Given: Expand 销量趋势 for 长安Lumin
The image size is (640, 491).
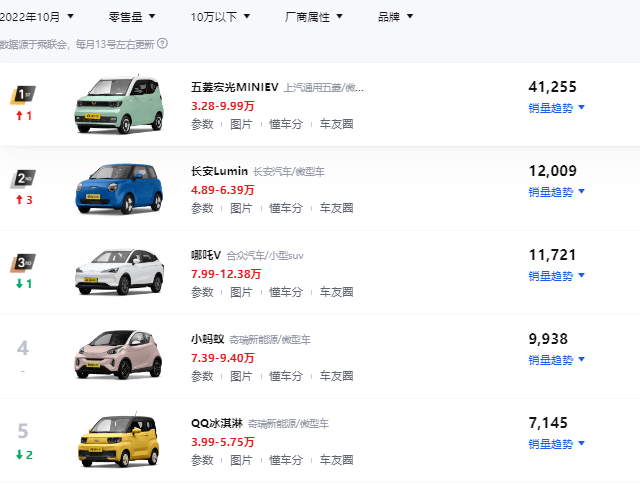Looking at the screenshot, I should pyautogui.click(x=556, y=192).
